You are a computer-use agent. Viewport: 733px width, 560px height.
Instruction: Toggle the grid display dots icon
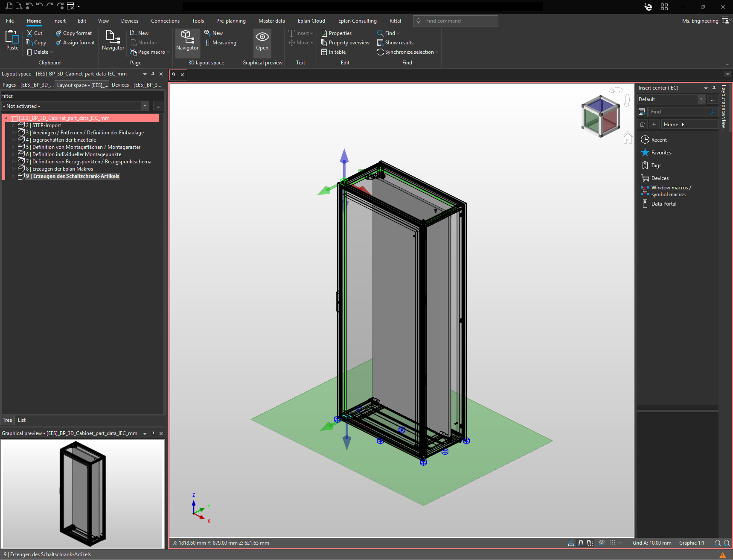pyautogui.click(x=613, y=543)
